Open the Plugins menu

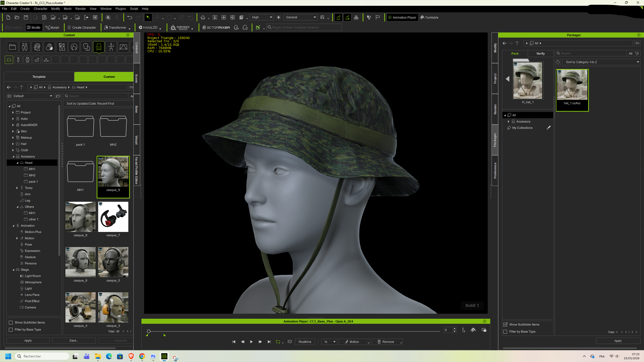(x=120, y=9)
